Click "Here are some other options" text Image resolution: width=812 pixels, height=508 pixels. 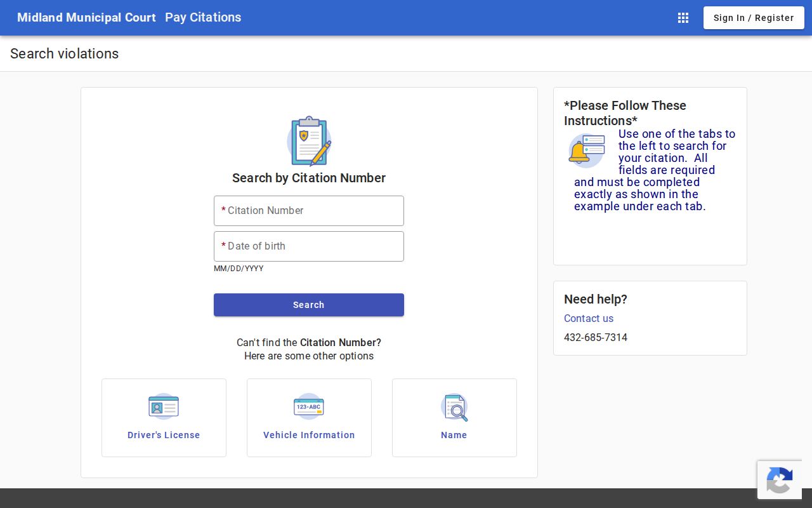(x=309, y=356)
